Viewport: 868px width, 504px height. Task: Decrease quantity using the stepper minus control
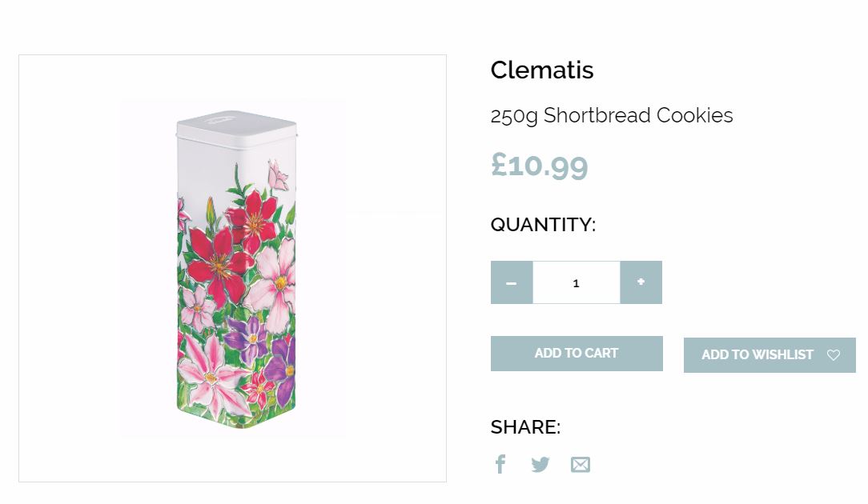(x=511, y=282)
